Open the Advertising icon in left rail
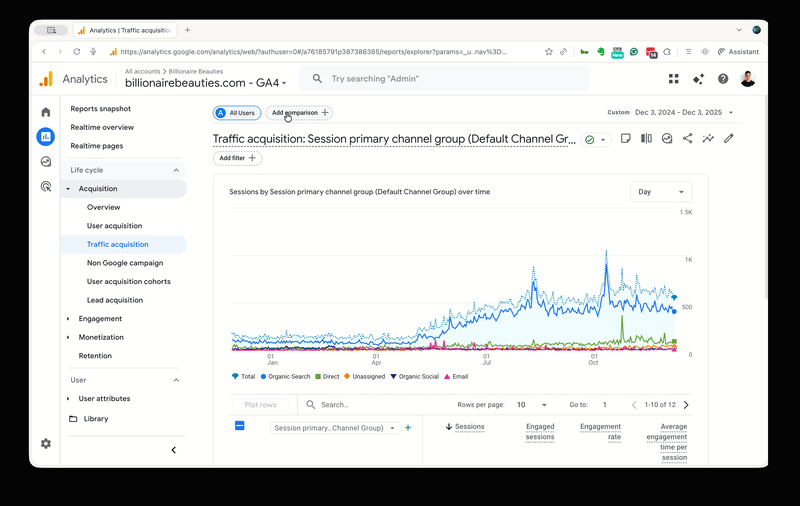Image resolution: width=800 pixels, height=506 pixels. (x=45, y=186)
